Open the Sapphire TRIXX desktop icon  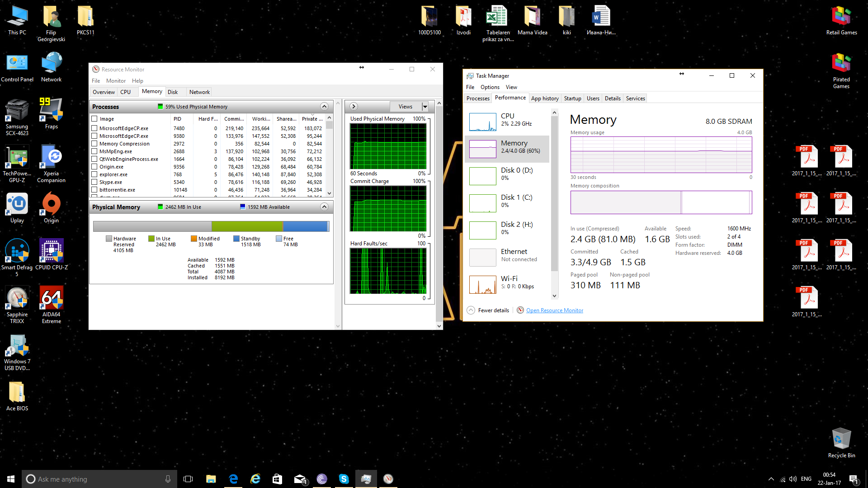[17, 305]
